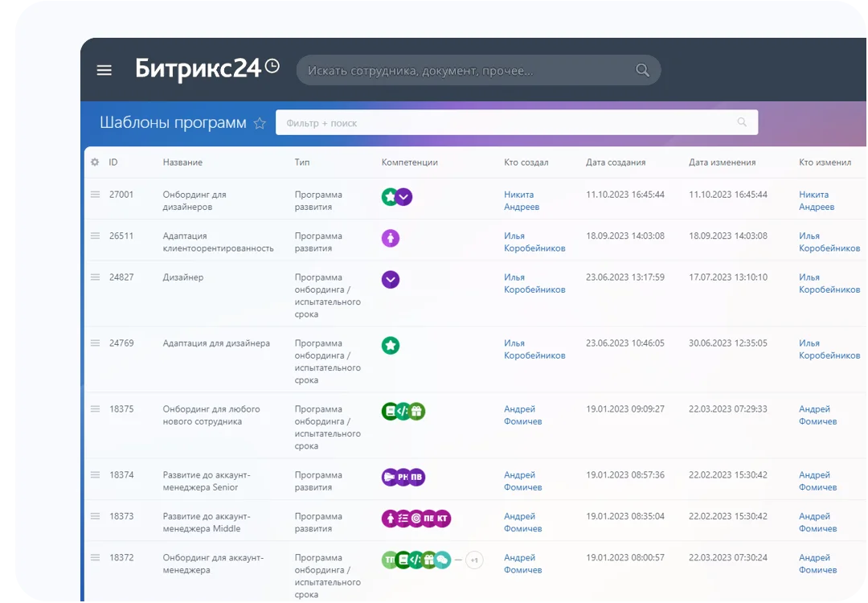Click the clock icon beside the Битрикс24 logo

pyautogui.click(x=272, y=67)
